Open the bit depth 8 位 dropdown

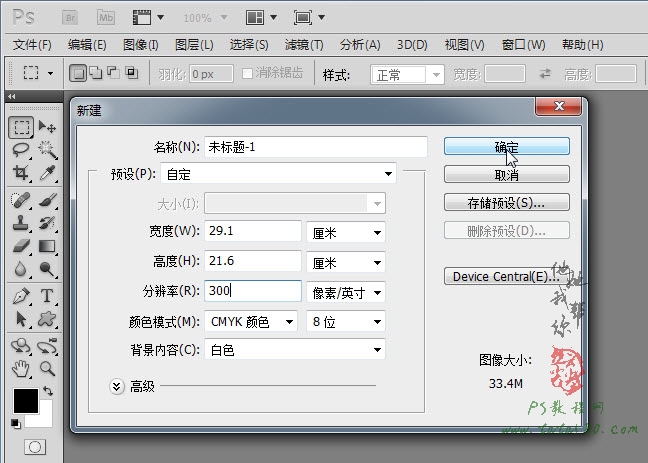tap(346, 322)
